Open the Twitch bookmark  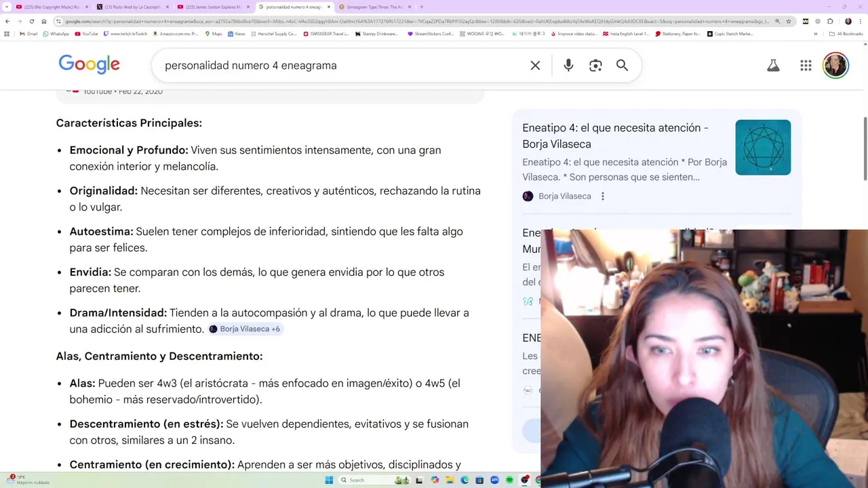coord(125,34)
